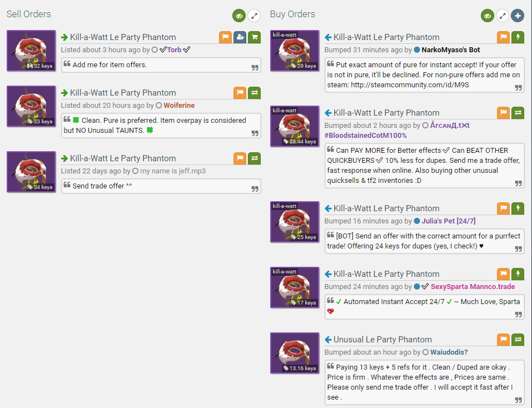
Task: Flag the SexySparta Mannco.trade buy order
Action: [504, 273]
